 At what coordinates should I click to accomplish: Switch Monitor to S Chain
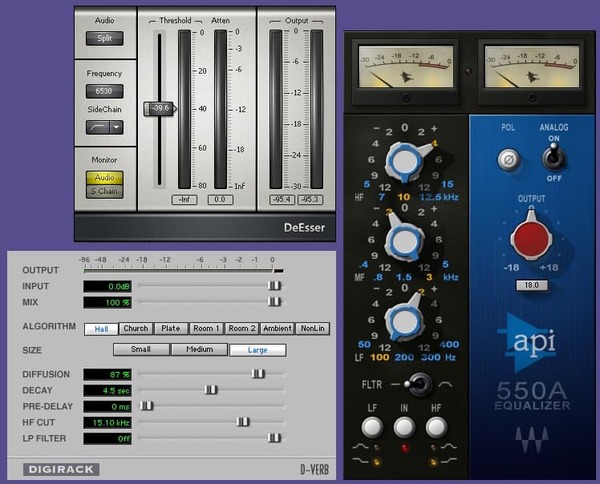click(x=104, y=191)
